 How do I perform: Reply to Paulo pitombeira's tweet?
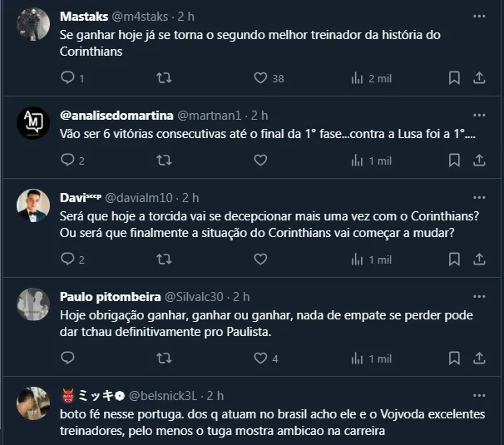tap(68, 358)
